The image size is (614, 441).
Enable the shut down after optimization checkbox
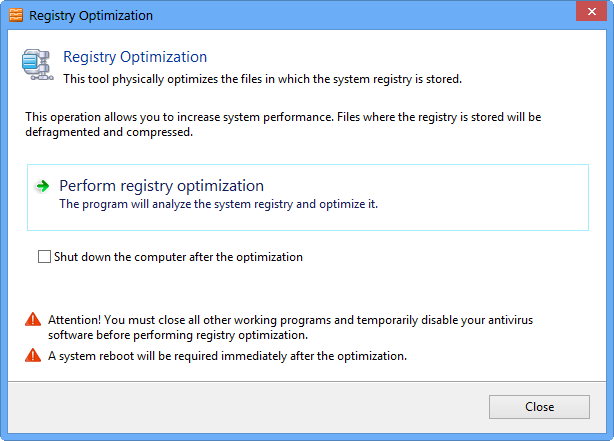44,257
